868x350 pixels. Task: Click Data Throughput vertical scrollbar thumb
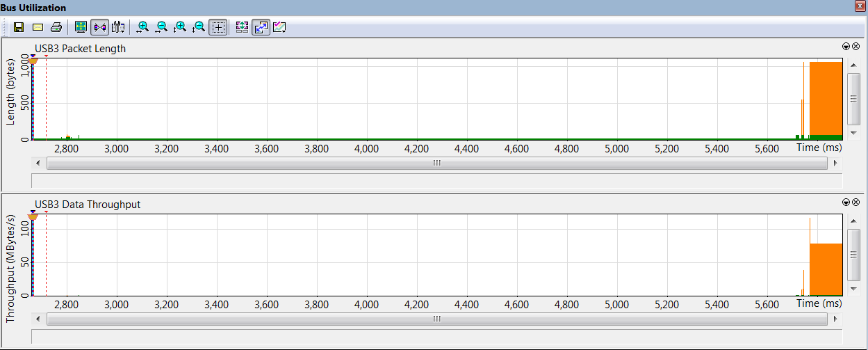(x=854, y=255)
